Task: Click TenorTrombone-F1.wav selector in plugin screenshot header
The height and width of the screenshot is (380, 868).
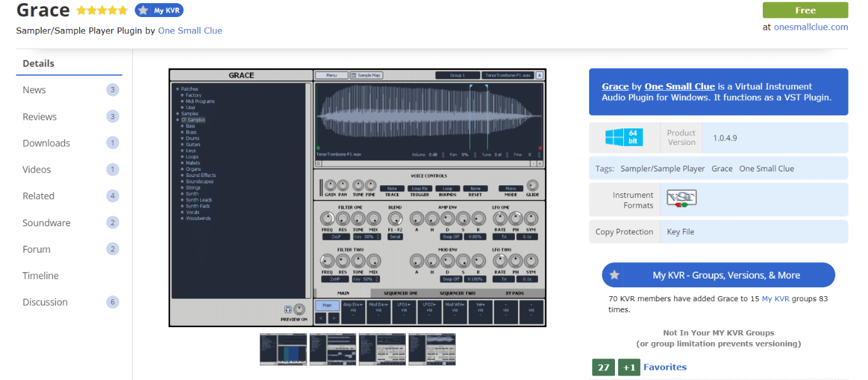Action: 507,75
